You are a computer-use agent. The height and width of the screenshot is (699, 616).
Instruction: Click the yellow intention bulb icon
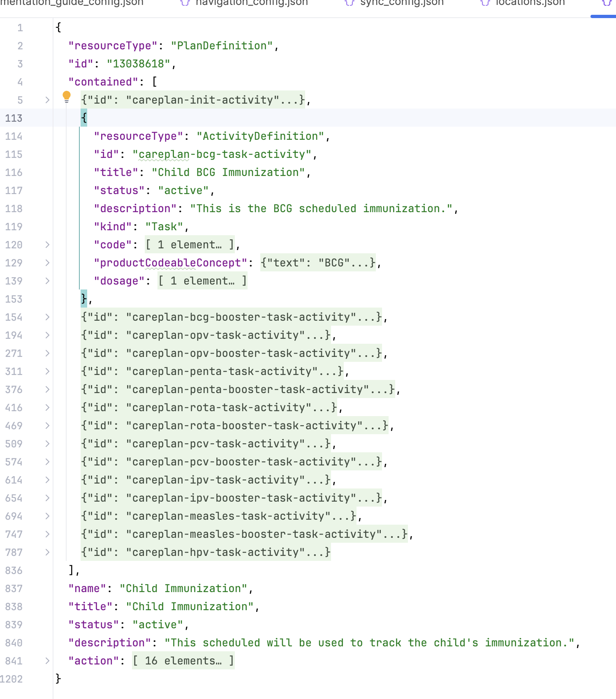coord(67,97)
